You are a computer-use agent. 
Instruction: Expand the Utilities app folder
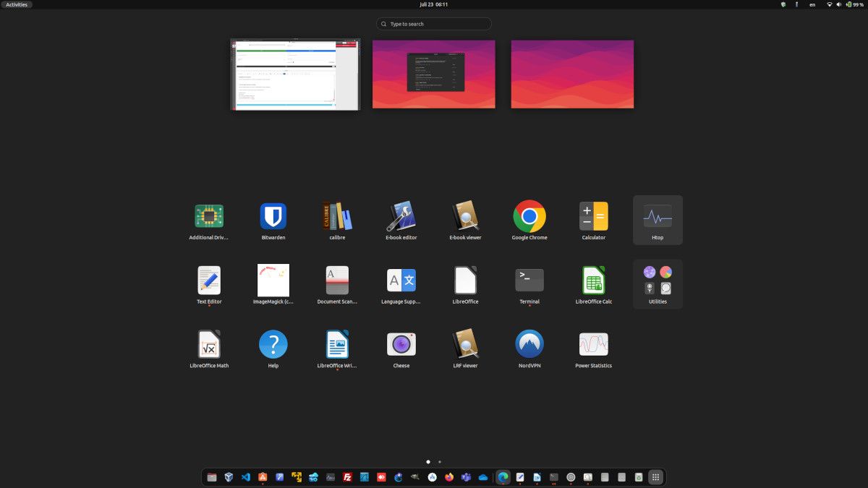point(657,279)
